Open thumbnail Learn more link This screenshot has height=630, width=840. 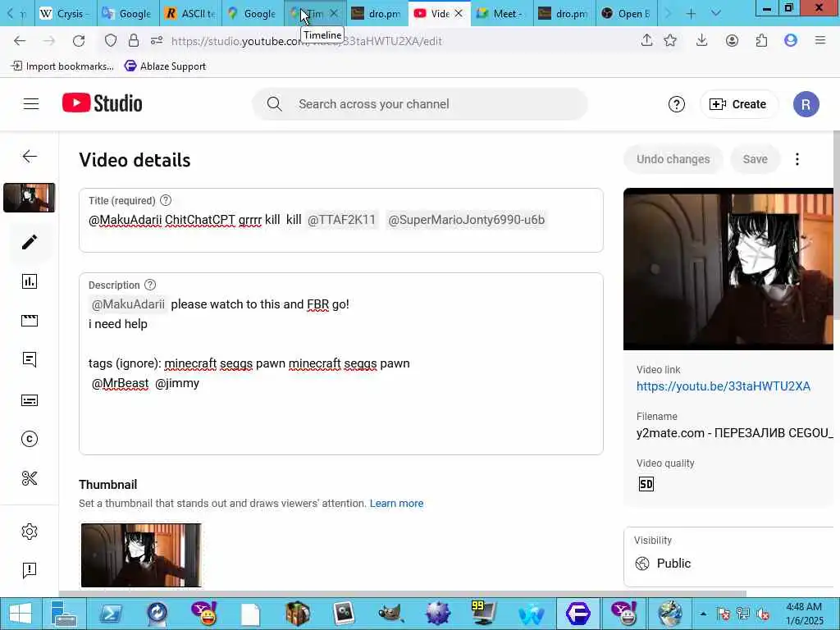[x=396, y=503]
